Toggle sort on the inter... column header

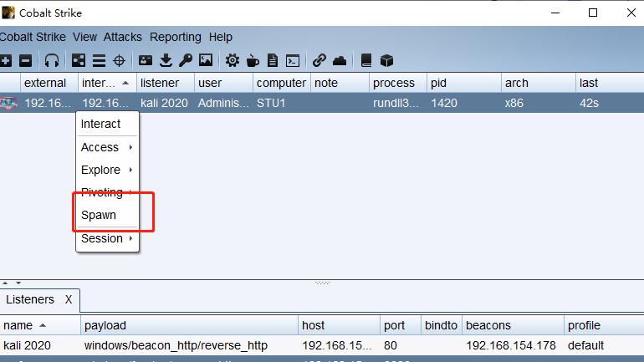pos(107,83)
